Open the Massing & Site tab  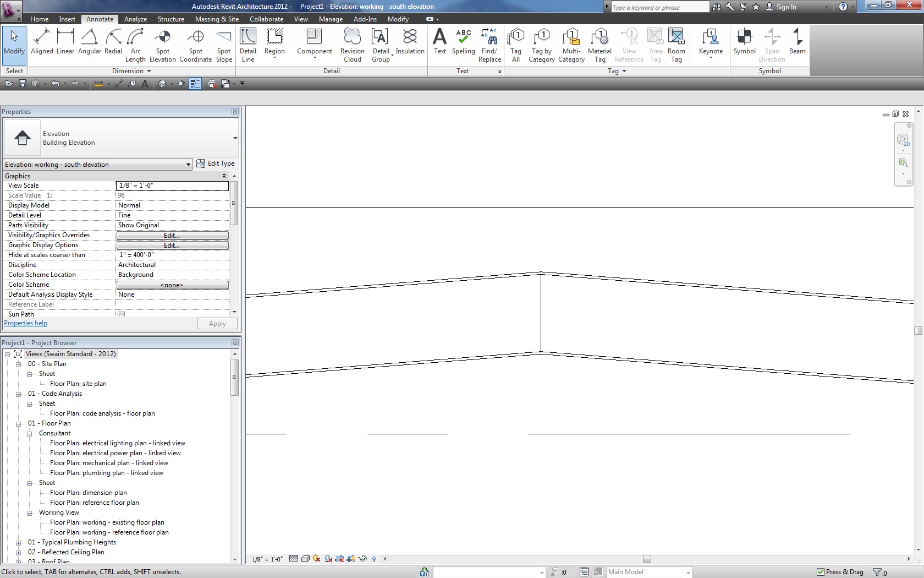217,19
